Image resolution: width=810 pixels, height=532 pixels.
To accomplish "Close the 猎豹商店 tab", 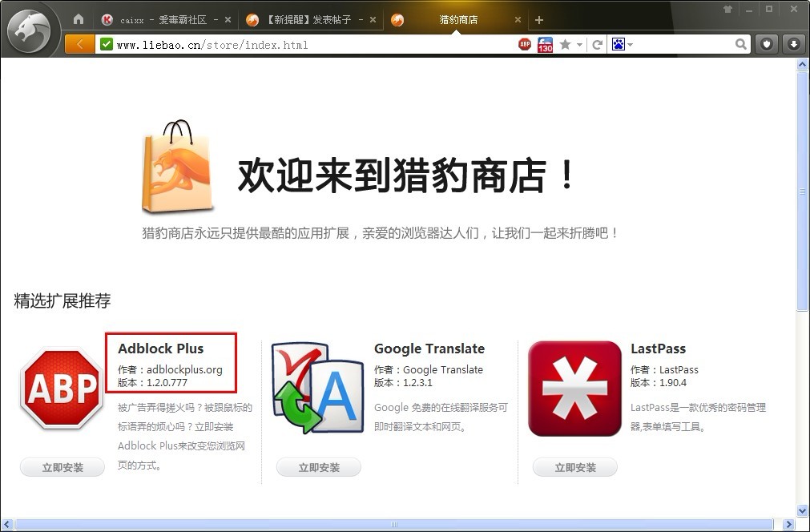I will coord(518,19).
